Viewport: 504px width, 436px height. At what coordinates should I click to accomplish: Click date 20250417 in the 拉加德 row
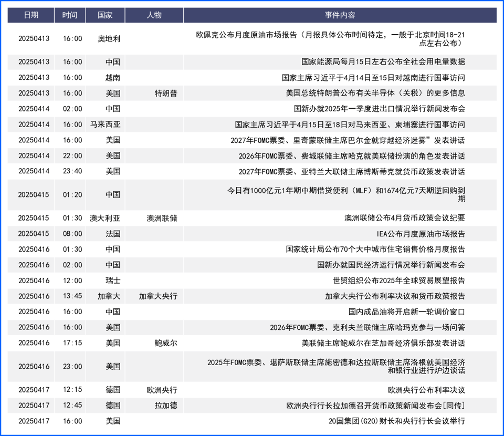coord(34,406)
